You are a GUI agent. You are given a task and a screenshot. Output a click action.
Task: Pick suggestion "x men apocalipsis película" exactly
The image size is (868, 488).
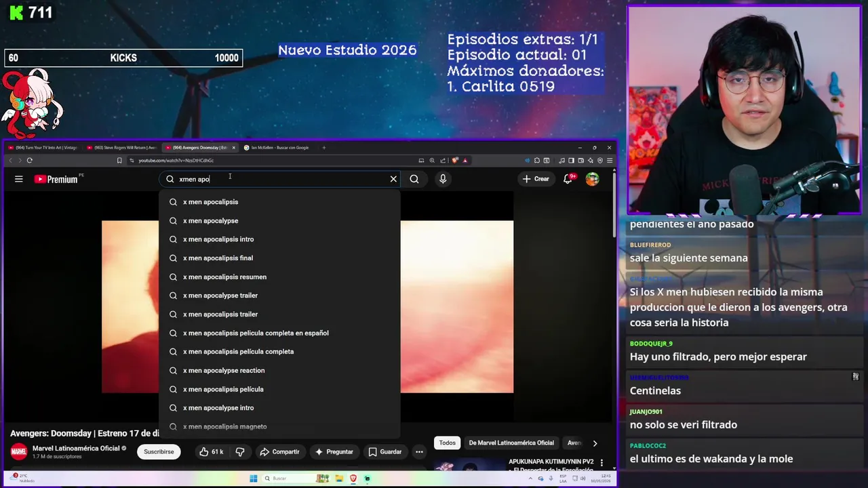point(279,390)
